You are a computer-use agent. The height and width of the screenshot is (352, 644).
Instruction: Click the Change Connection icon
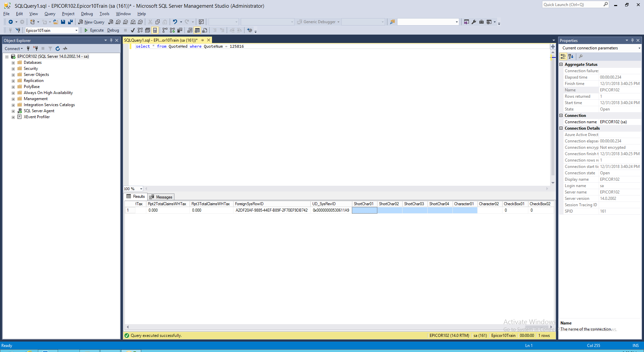[x=18, y=30]
